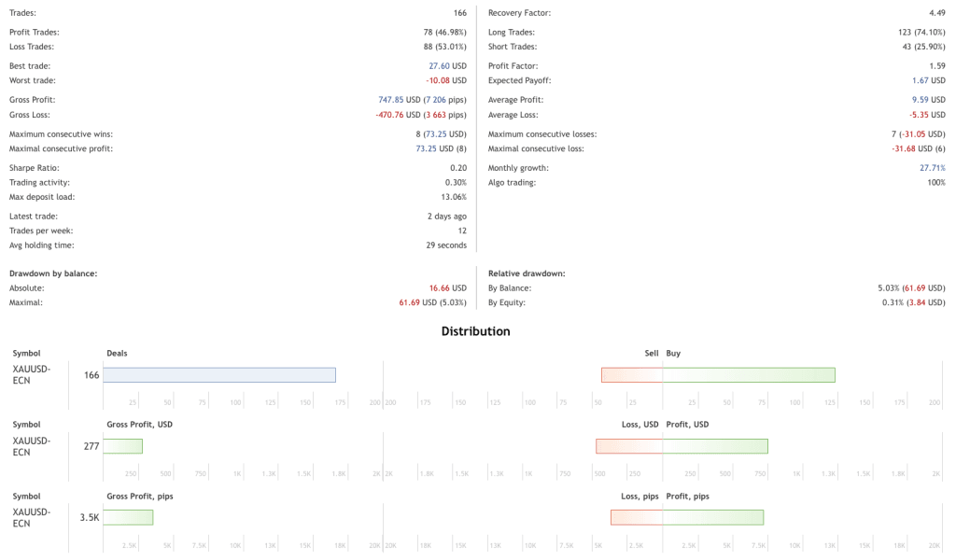This screenshot has height=560, width=956.
Task: Click the Algo trading 100% value
Action: pos(935,182)
